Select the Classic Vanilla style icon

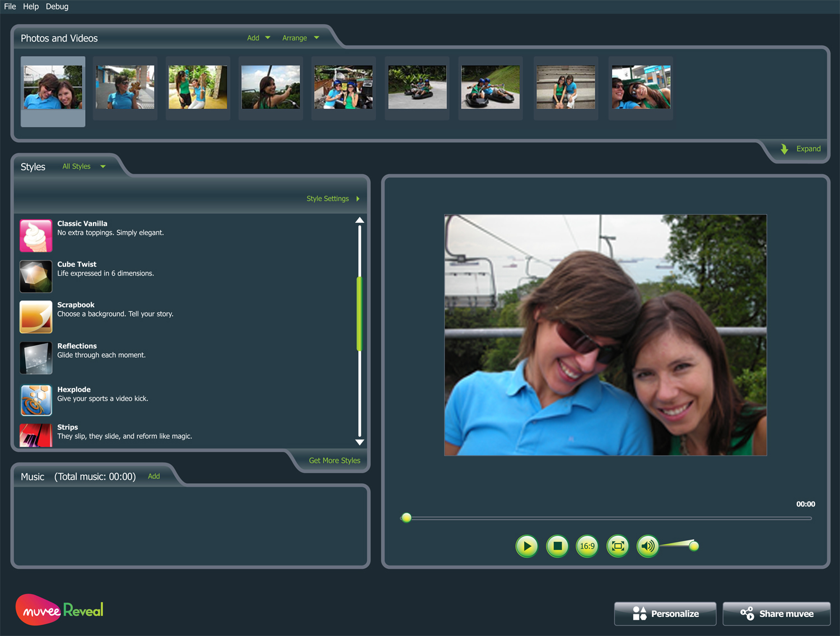tap(36, 236)
